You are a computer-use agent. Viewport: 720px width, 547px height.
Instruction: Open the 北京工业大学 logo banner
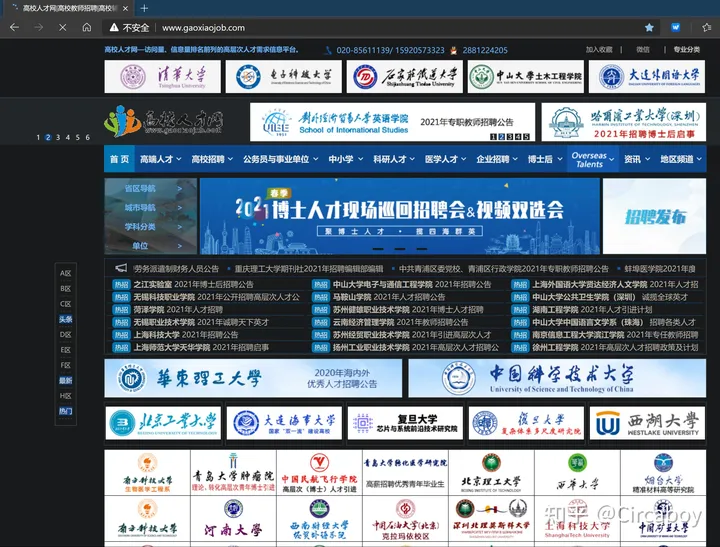pos(163,423)
